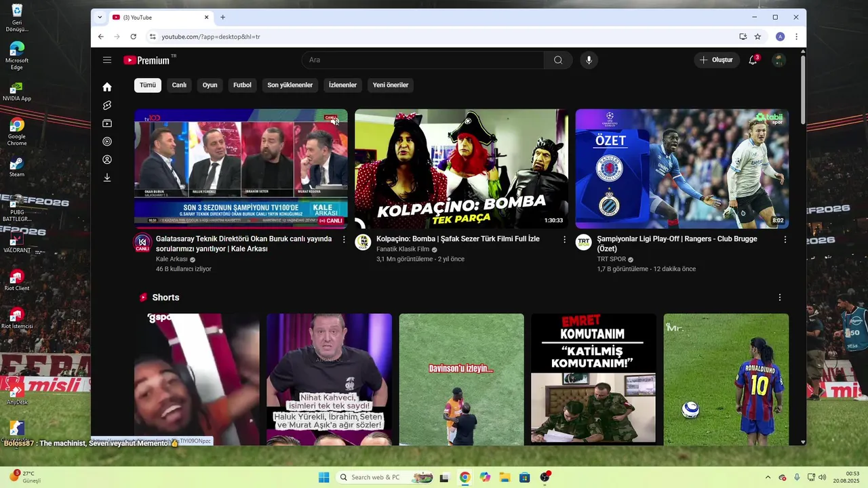Open the Windows Start button
Screen dimensions: 868x488
pos(323,477)
